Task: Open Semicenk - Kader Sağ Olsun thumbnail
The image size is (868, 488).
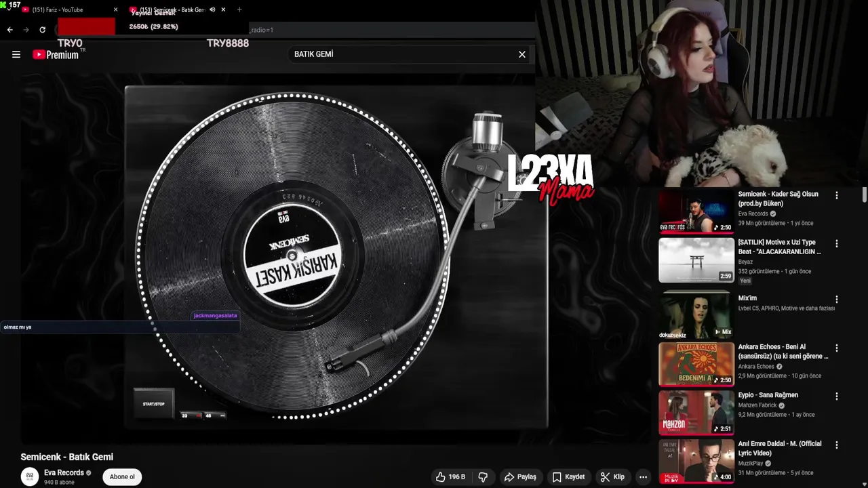Action: (x=696, y=211)
